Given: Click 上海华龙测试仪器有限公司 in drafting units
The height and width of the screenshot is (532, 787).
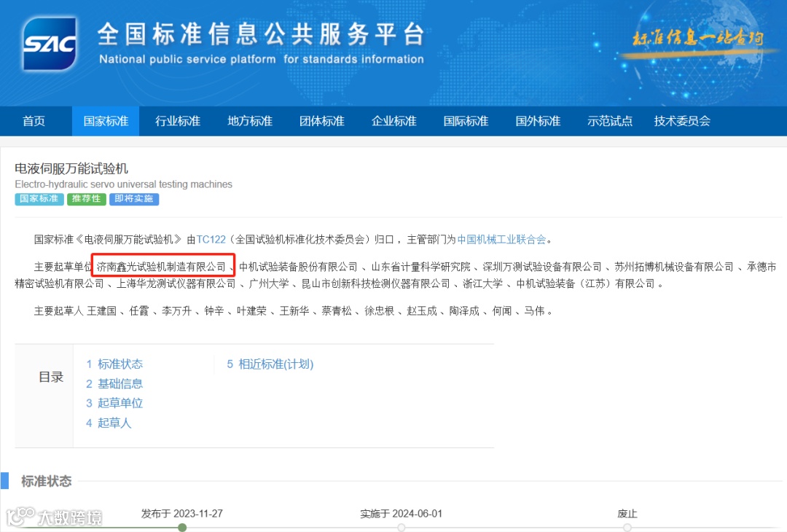Looking at the screenshot, I should [x=176, y=283].
